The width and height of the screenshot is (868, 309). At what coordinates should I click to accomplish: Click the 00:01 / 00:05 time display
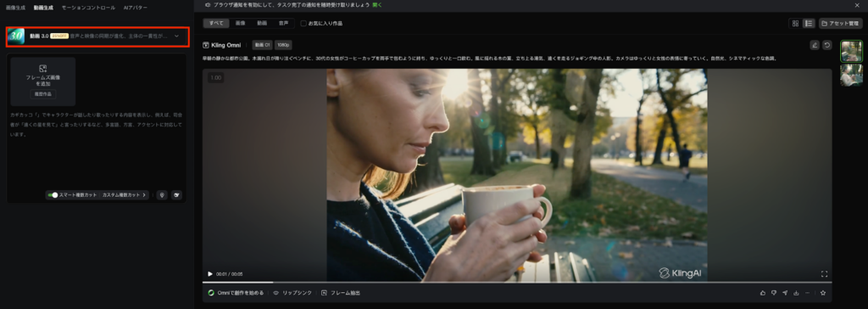229,274
